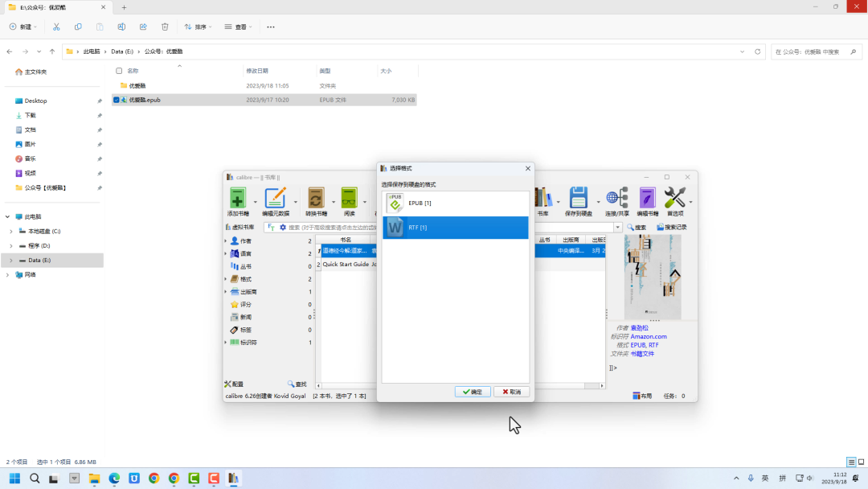
Task: Open calibre 搜索记录 saved searches
Action: pos(671,228)
